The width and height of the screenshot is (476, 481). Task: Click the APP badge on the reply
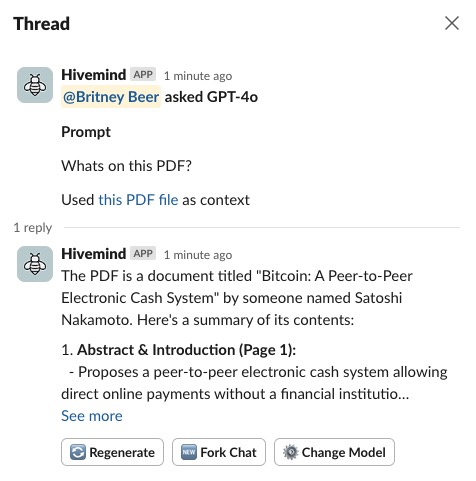point(143,253)
